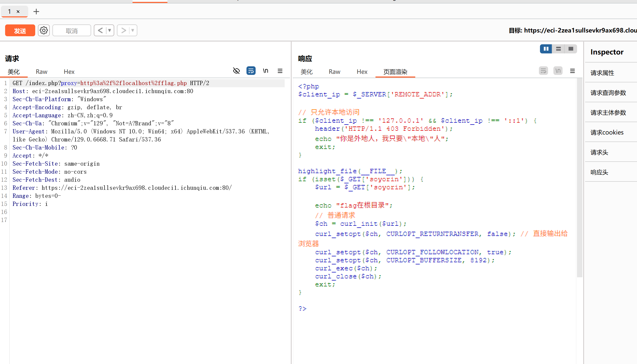Switch response view to Hex tab
The image size is (637, 364).
pyautogui.click(x=362, y=72)
